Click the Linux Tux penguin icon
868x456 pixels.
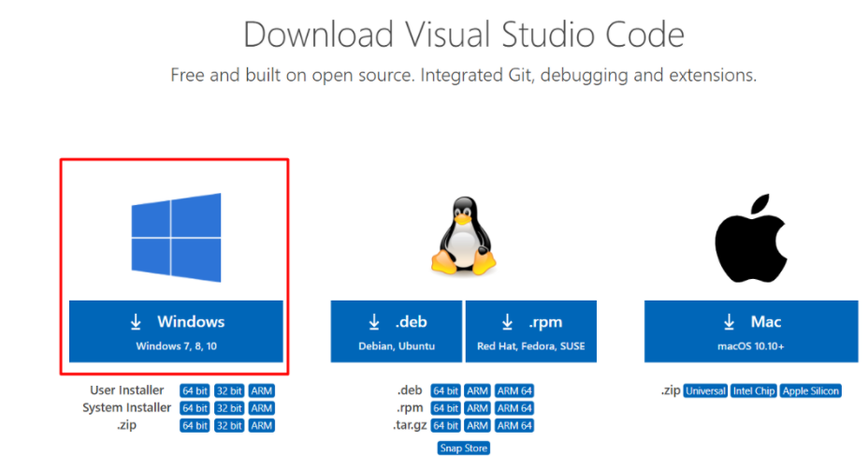tap(463, 235)
